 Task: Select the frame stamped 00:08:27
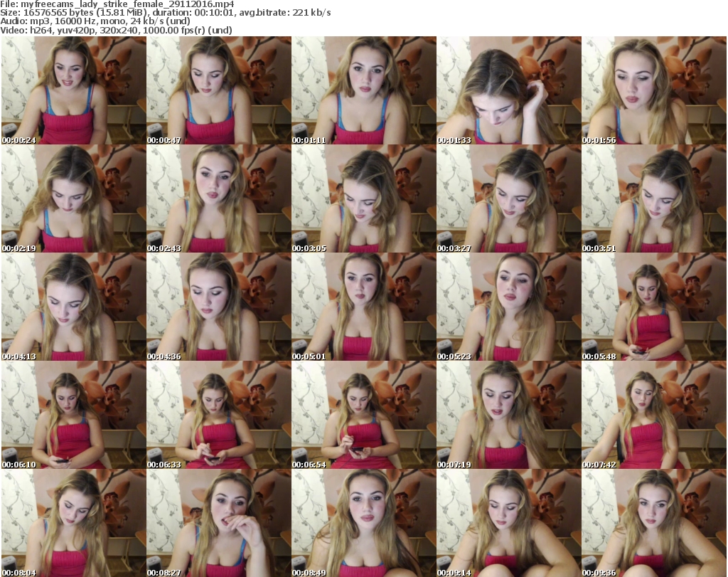coord(219,523)
